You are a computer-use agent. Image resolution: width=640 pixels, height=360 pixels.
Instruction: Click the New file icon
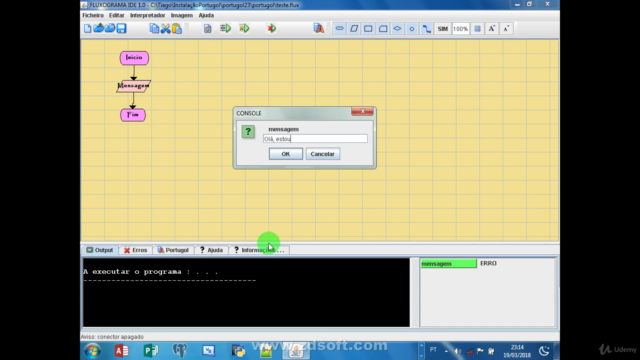tap(87, 28)
